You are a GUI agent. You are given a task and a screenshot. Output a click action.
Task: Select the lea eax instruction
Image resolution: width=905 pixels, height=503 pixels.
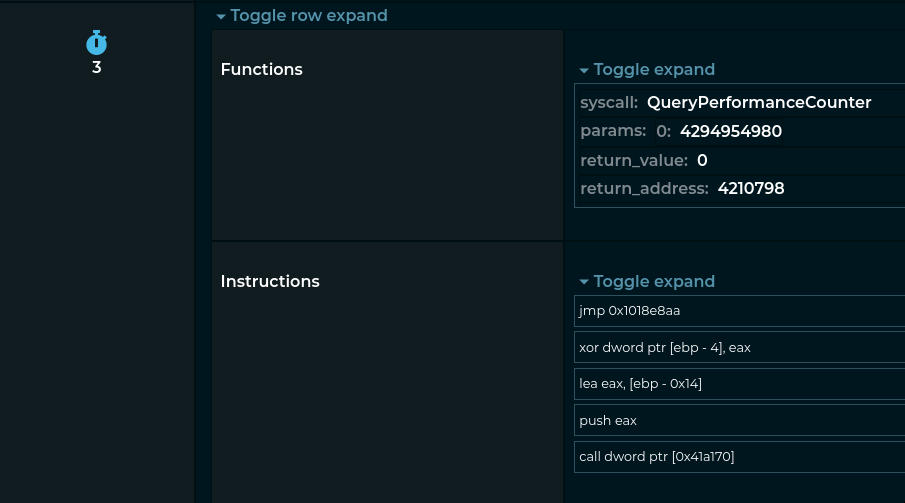click(640, 384)
